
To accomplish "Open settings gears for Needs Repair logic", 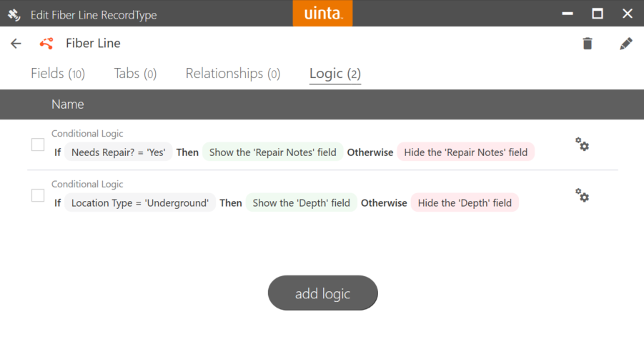I will coord(582,145).
